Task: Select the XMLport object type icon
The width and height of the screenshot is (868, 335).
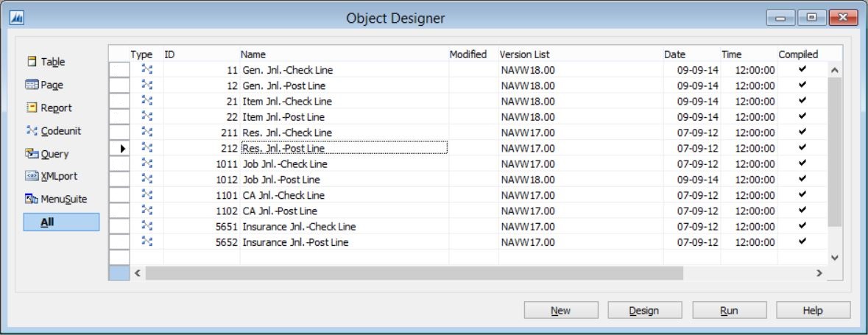Action: [32, 176]
